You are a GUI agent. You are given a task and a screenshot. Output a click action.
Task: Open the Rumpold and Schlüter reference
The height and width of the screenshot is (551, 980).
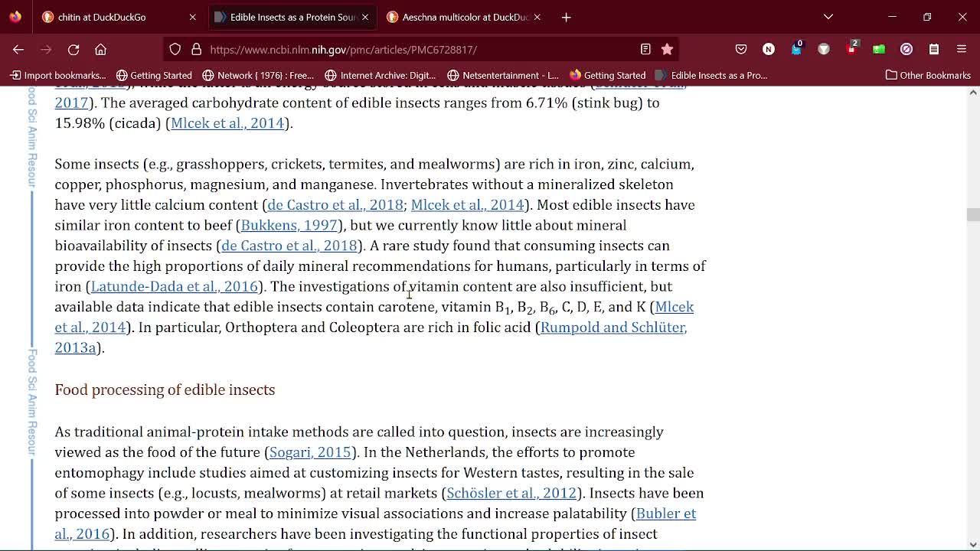pos(613,328)
